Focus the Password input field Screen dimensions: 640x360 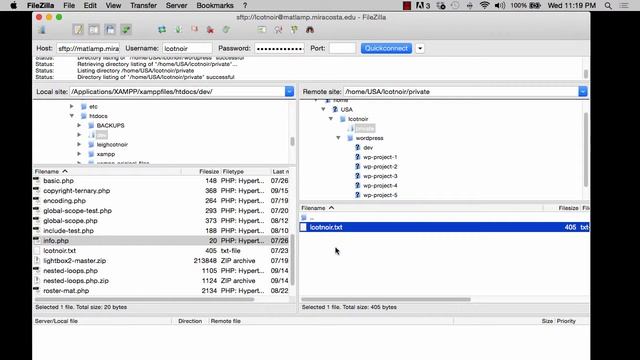point(280,48)
